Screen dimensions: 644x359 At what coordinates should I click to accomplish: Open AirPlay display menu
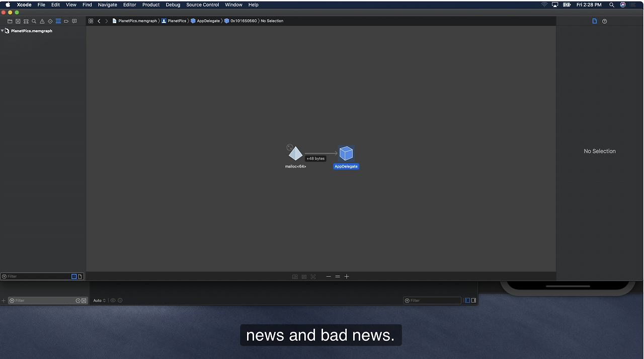coord(555,5)
